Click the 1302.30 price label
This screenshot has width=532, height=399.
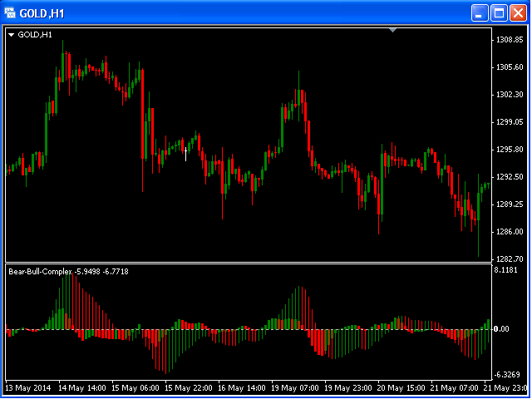(x=510, y=95)
